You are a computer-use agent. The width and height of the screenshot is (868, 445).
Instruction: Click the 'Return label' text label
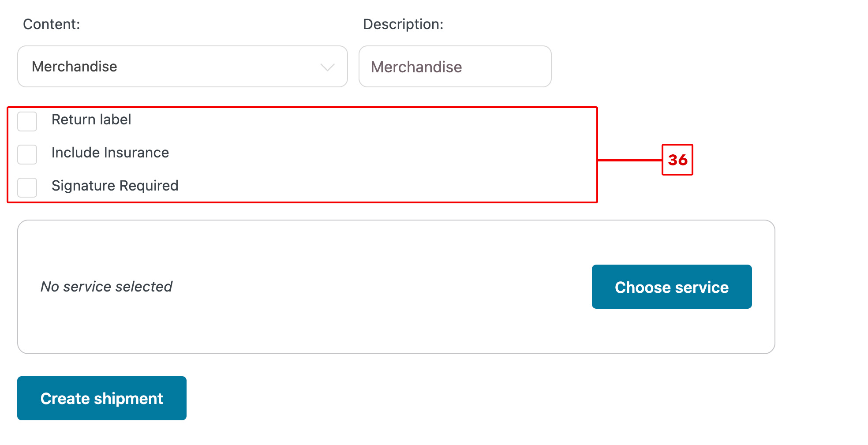click(91, 120)
